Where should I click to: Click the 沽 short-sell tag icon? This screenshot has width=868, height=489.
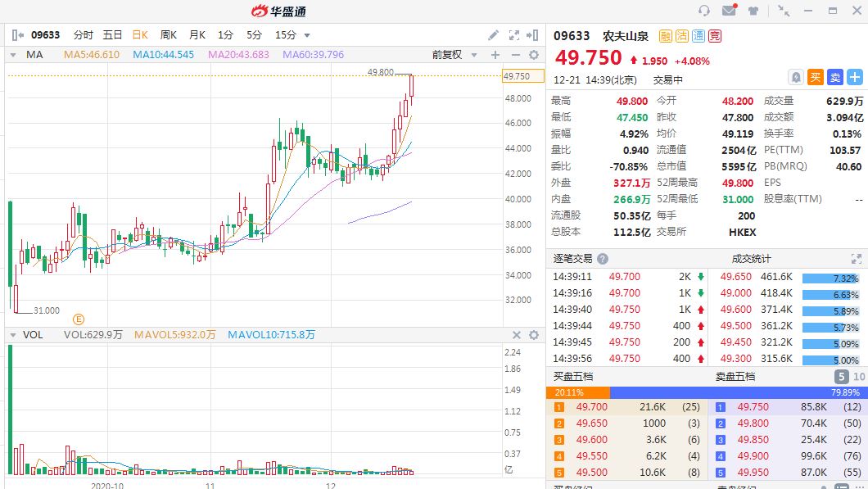click(x=682, y=36)
